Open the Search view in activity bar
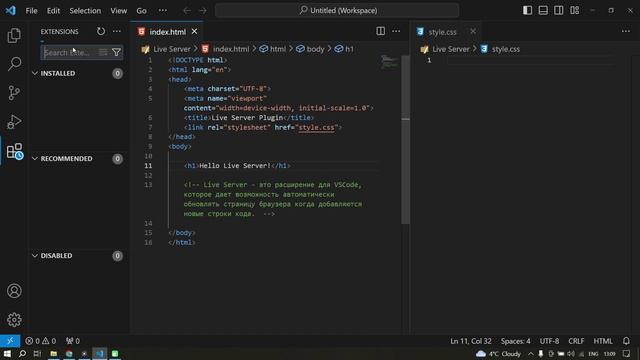Screen dimensions: 640x360 coord(14,64)
